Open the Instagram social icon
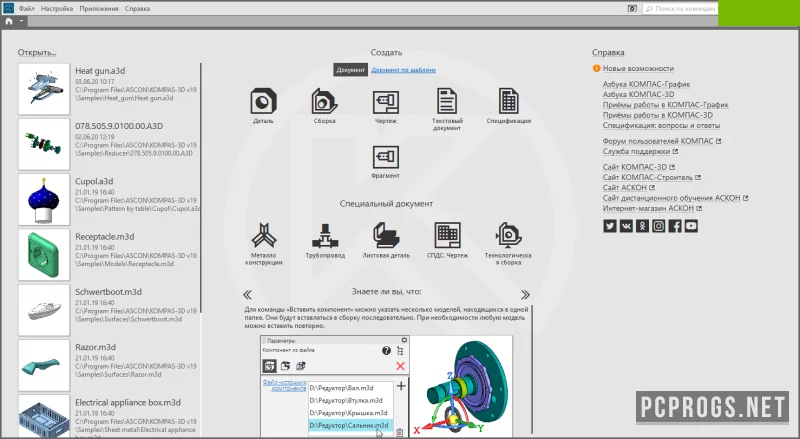 point(659,226)
